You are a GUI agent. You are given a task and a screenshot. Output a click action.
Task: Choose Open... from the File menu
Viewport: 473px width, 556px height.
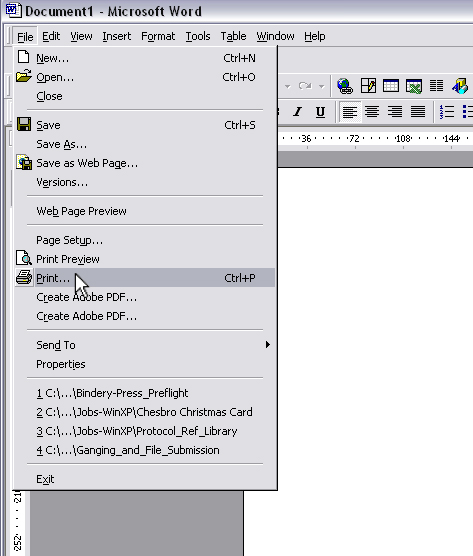[x=145, y=77]
